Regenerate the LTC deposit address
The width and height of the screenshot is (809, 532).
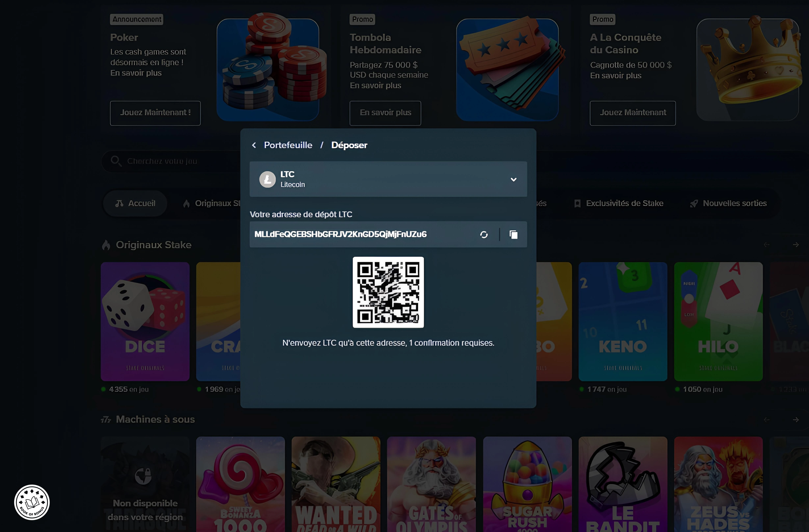click(x=484, y=235)
